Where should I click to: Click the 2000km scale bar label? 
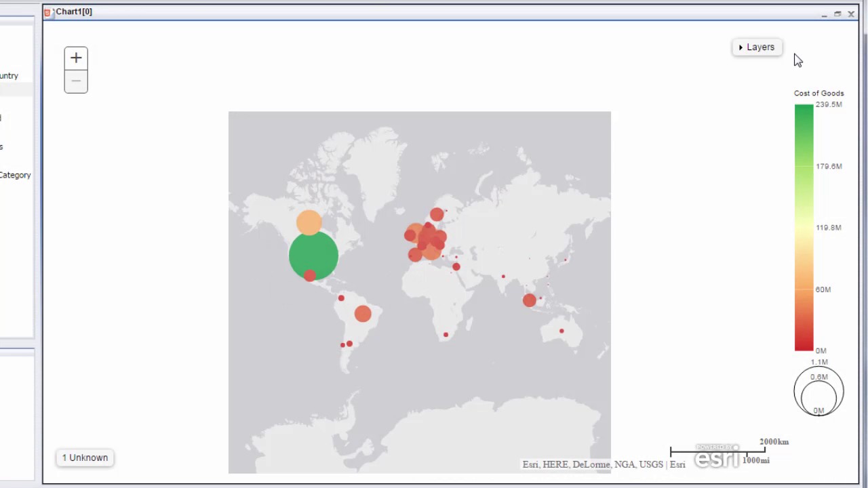pyautogui.click(x=774, y=442)
